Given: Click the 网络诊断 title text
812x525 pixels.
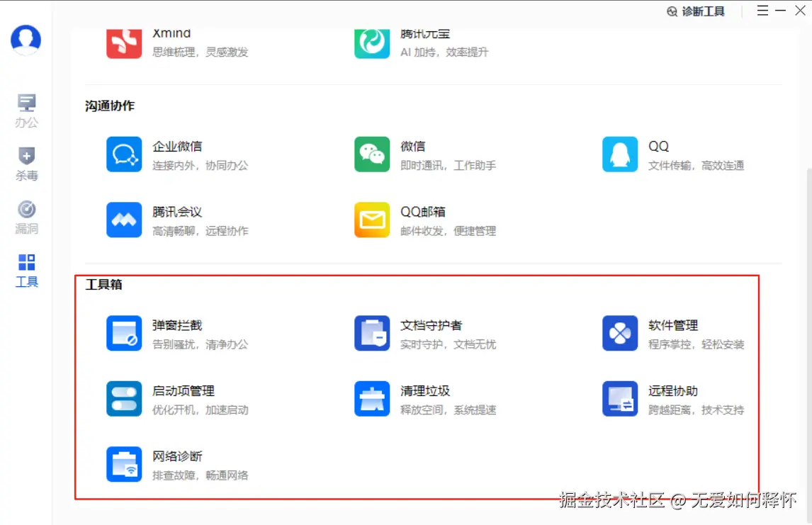Looking at the screenshot, I should coord(177,456).
